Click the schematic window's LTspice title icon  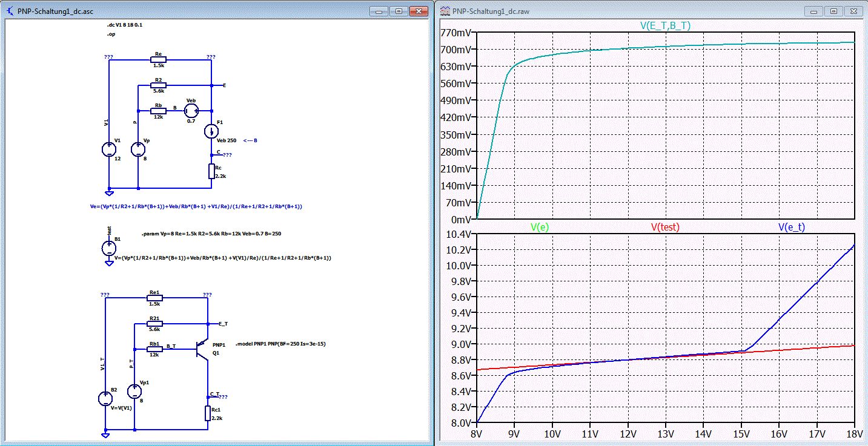click(10, 11)
